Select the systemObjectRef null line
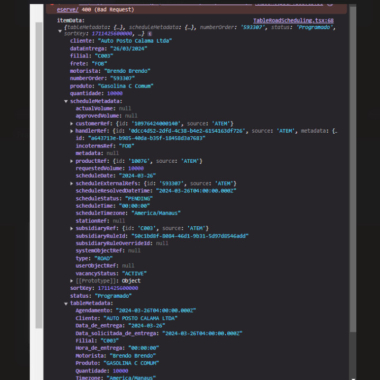The width and height of the screenshot is (380, 380). [x=108, y=251]
